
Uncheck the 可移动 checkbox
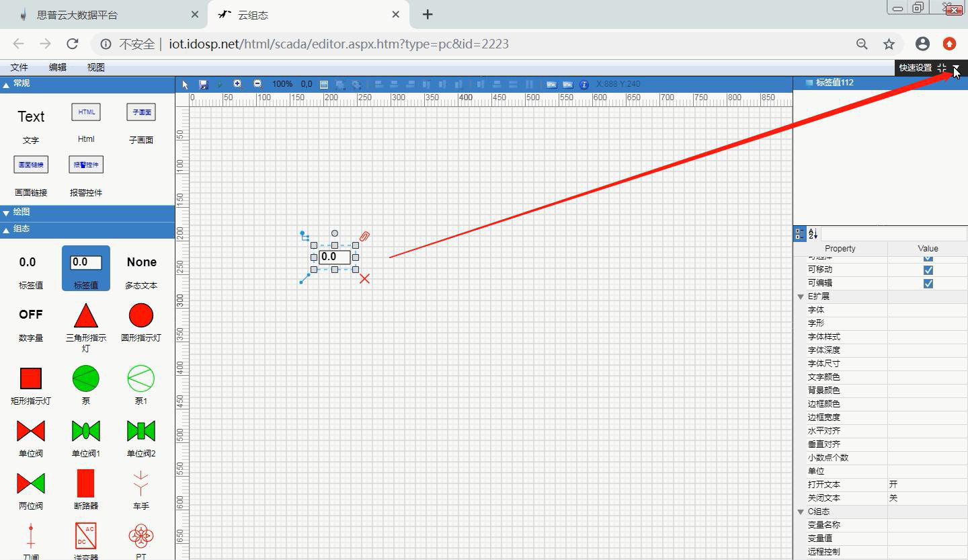click(x=928, y=270)
